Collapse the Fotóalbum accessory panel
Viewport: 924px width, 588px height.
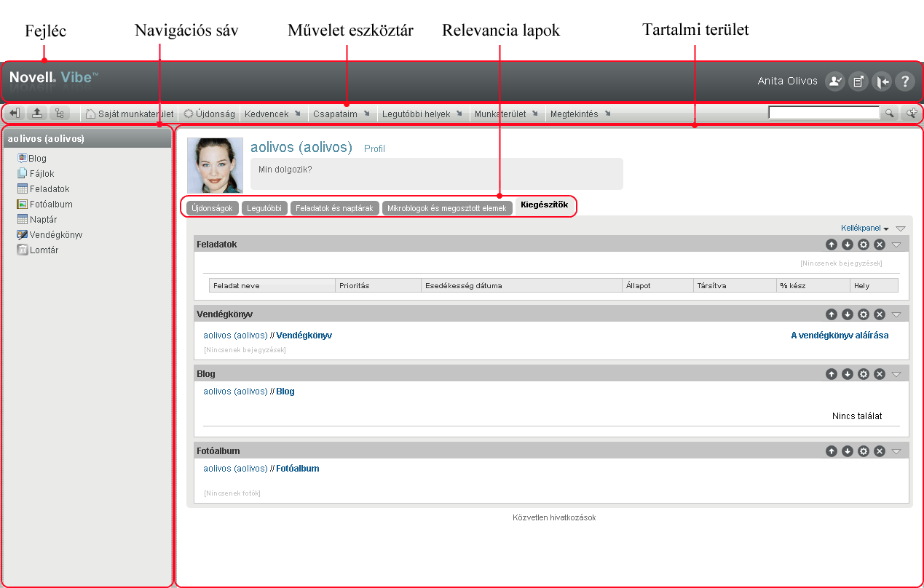tap(896, 452)
